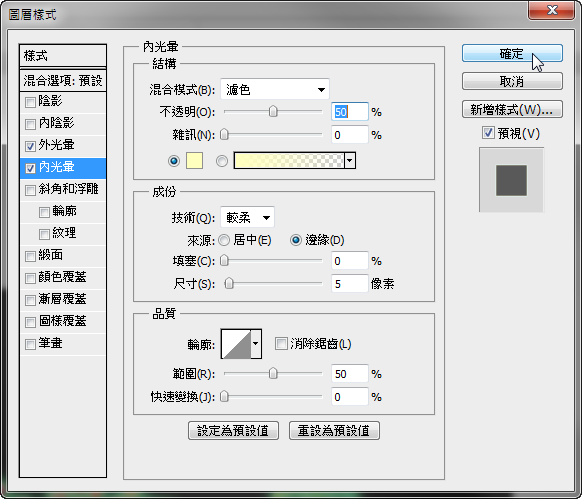Close the 圖層樣式 dialog
582x499 pixels.
tap(552, 10)
